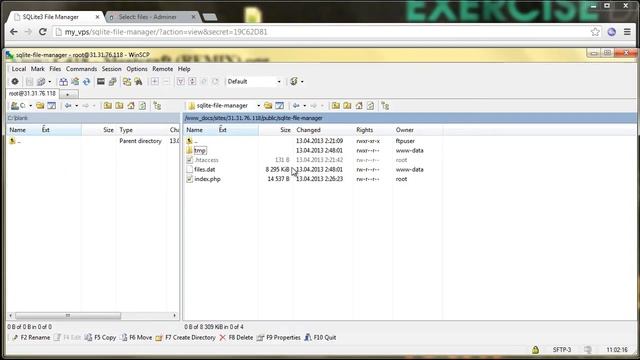Open the Local menu

pyautogui.click(x=19, y=69)
